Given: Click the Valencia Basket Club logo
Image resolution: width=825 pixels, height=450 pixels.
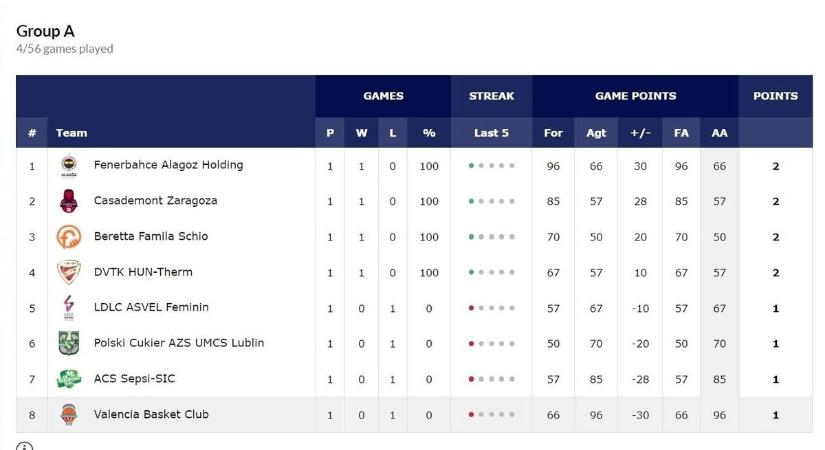Looking at the screenshot, I should point(69,414).
